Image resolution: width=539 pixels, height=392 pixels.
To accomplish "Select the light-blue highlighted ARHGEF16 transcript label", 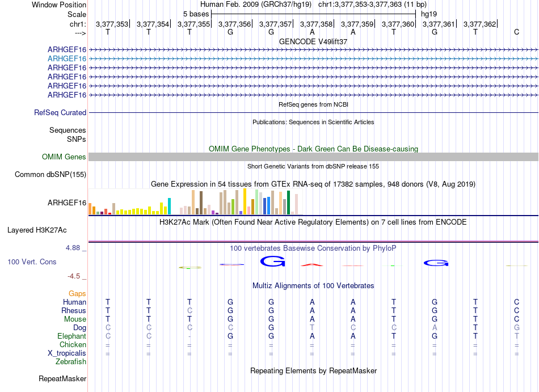I will [x=67, y=59].
